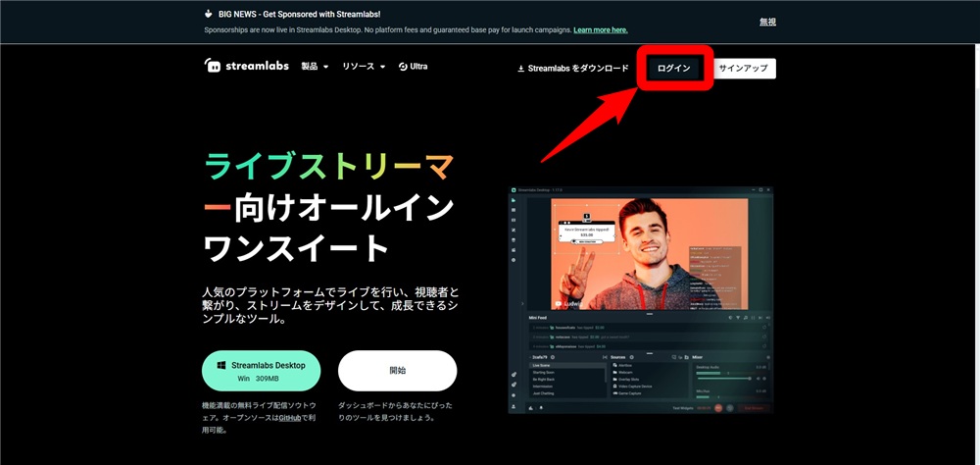The image size is (980, 465).
Task: Open the GitHub link
Action: click(290, 418)
